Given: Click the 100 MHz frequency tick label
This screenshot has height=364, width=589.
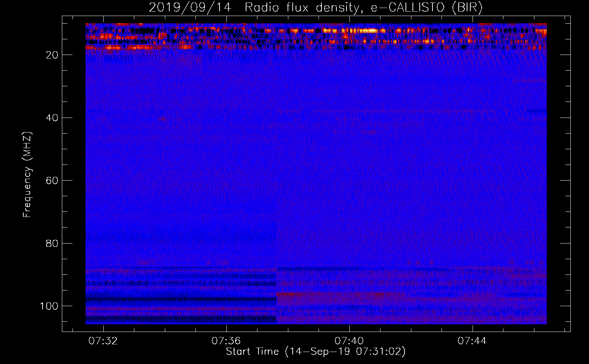Looking at the screenshot, I should coord(49,306).
